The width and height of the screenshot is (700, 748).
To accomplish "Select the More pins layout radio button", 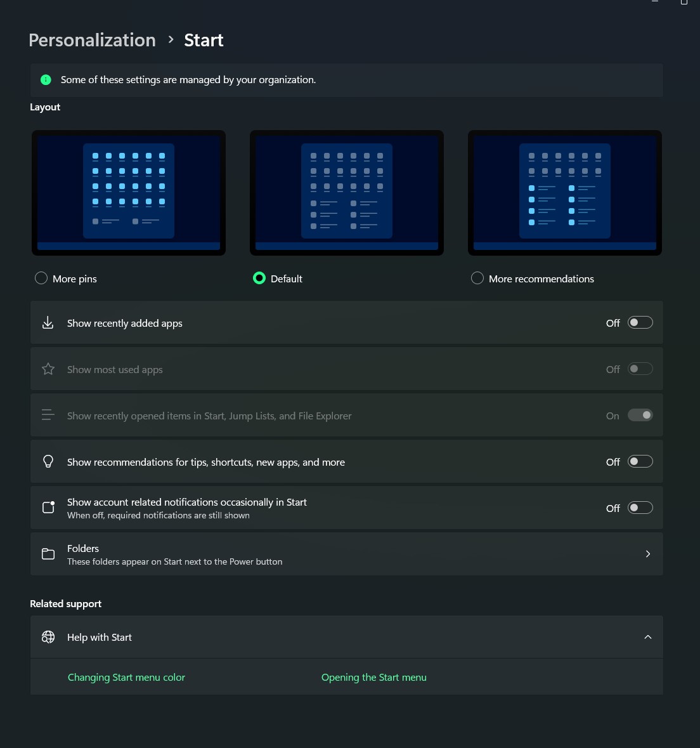I will pyautogui.click(x=41, y=279).
